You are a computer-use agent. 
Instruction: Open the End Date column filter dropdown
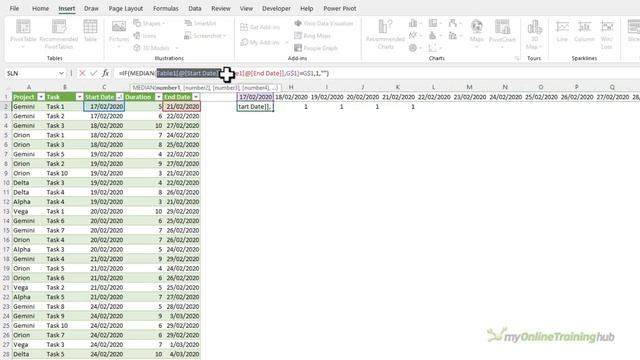[196, 97]
